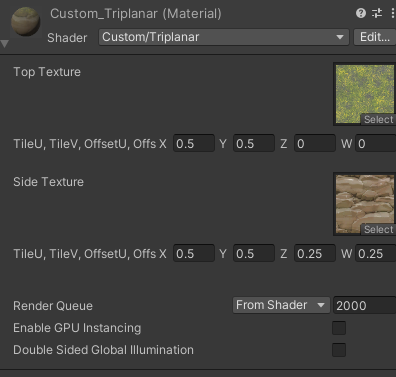Image resolution: width=396 pixels, height=377 pixels.
Task: Open the Custom/Triplanar shader dropdown
Action: pyautogui.click(x=224, y=37)
